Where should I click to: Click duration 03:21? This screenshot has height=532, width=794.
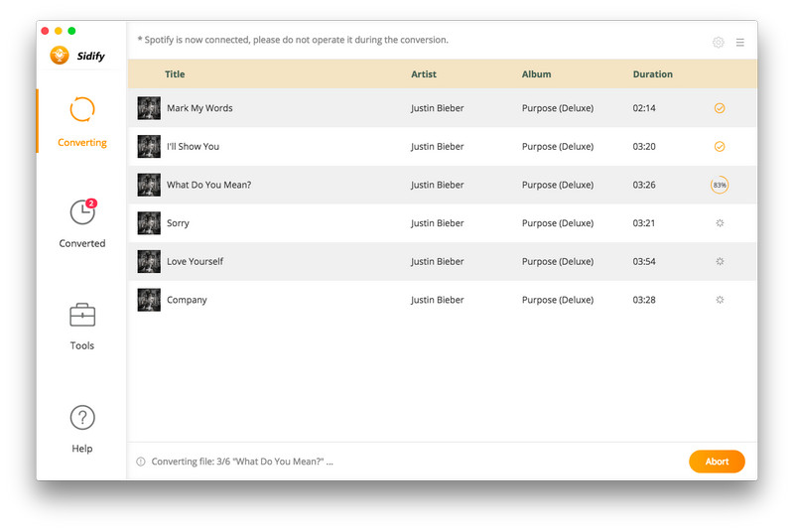643,223
